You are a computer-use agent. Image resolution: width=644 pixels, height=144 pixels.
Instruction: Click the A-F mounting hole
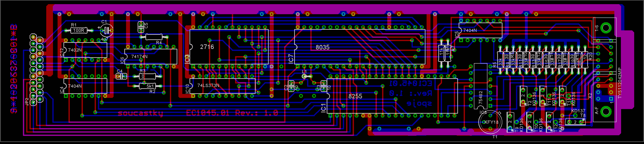click(x=606, y=111)
